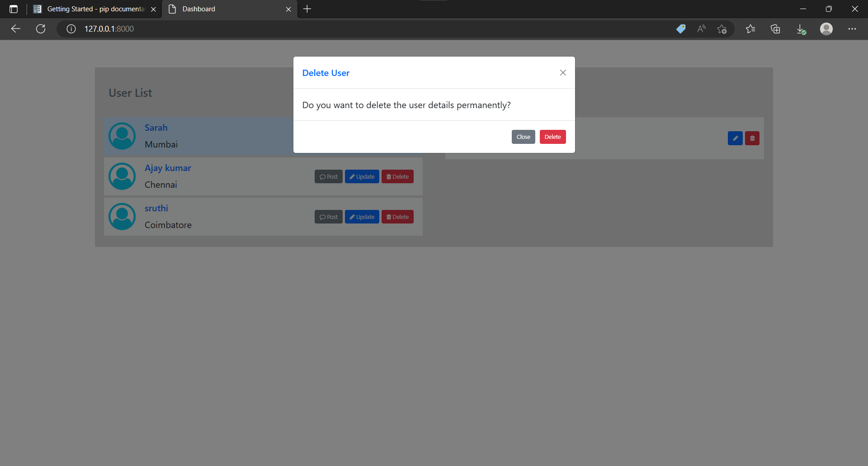Click the Delete User dialog title
Screen dimensions: 868x466
tap(325, 73)
